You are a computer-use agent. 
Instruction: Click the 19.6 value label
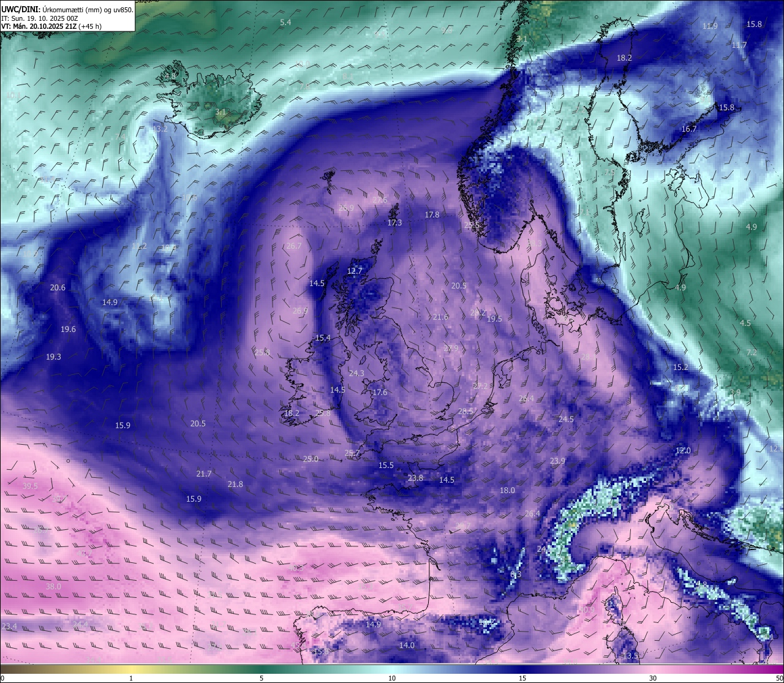pyautogui.click(x=68, y=330)
